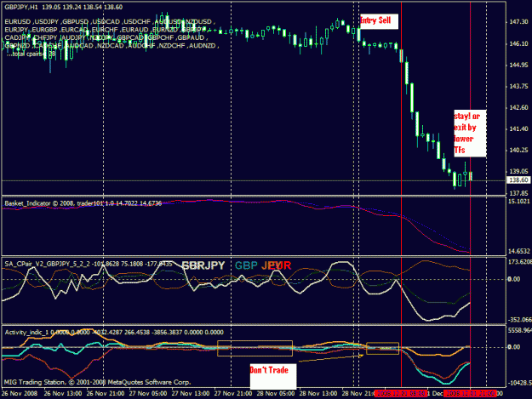Click the white GBRJPY legend label
Viewport: 532px width, 399px height.
coord(203,265)
